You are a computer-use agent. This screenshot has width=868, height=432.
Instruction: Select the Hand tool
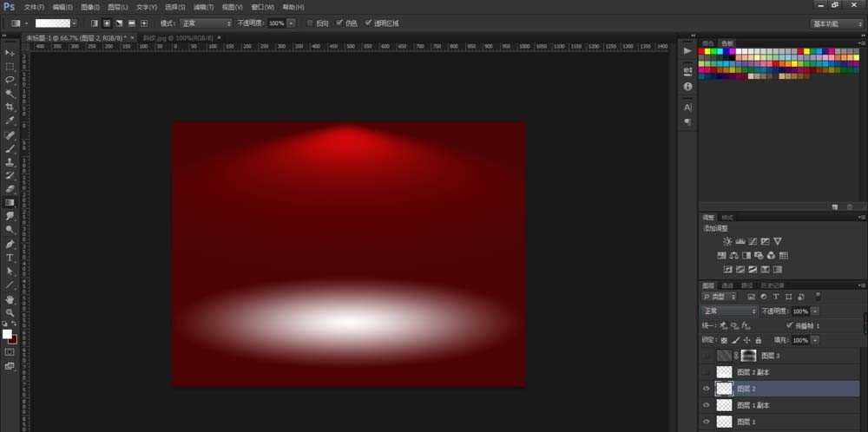(x=10, y=298)
